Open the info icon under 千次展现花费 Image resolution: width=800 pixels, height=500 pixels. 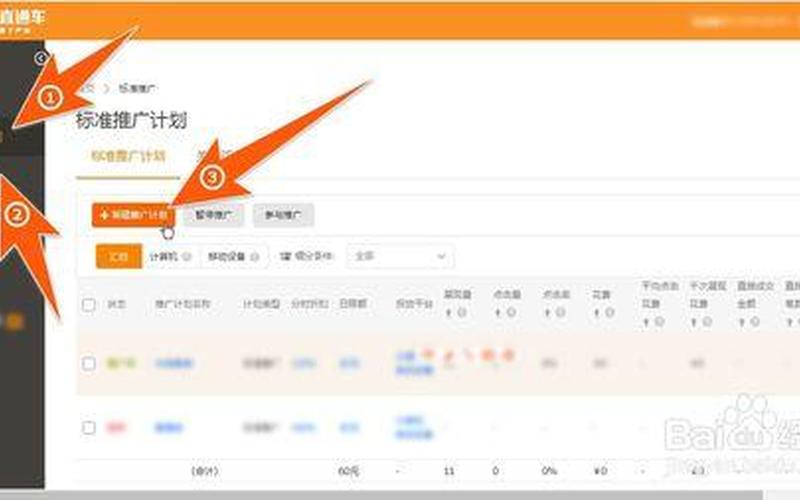(x=707, y=321)
